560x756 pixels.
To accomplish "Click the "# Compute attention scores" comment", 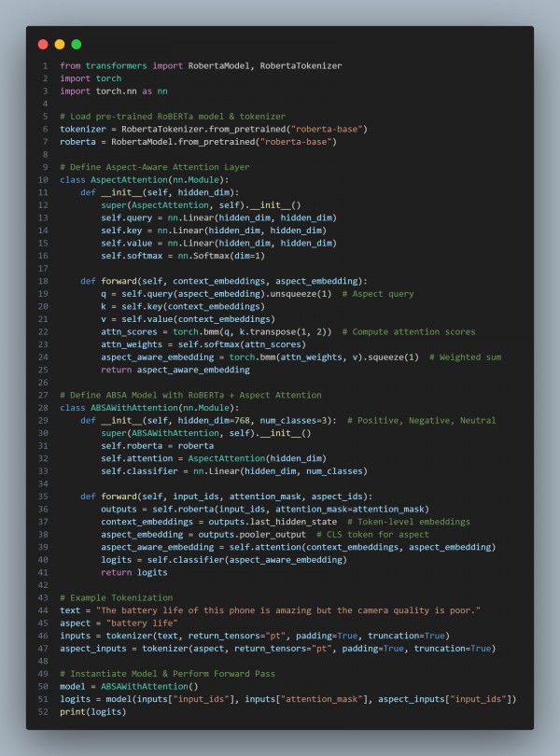I will click(x=409, y=332).
